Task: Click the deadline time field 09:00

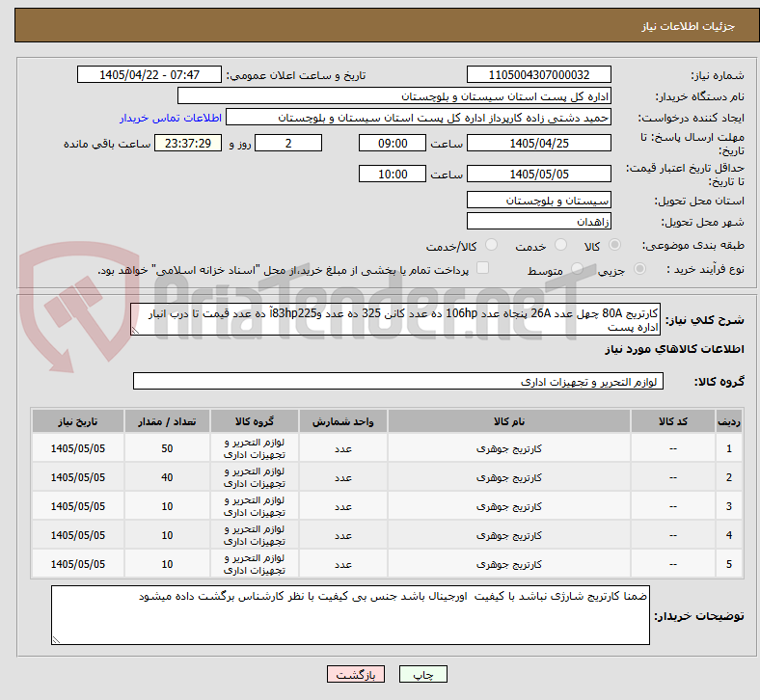Action: coord(393,143)
